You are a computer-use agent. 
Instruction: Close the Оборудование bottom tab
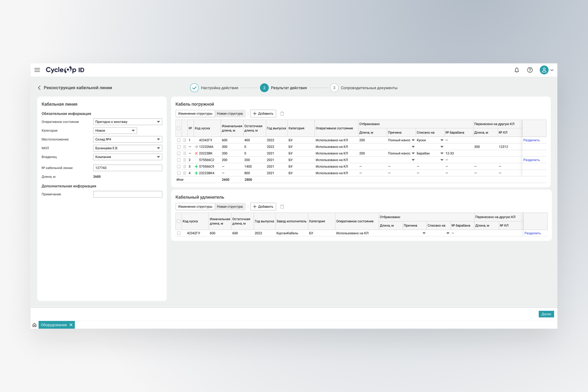pyautogui.click(x=71, y=325)
